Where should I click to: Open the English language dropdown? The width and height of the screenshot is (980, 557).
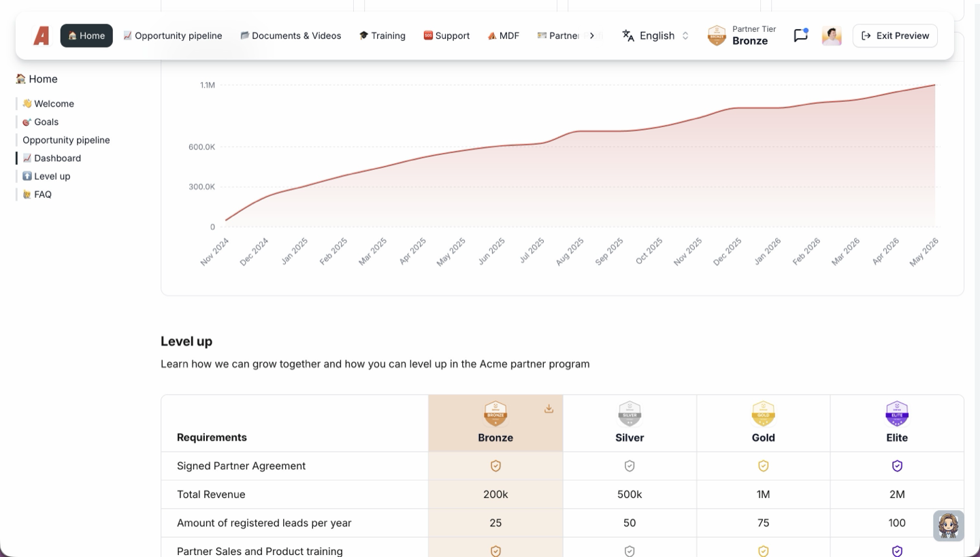pos(655,35)
